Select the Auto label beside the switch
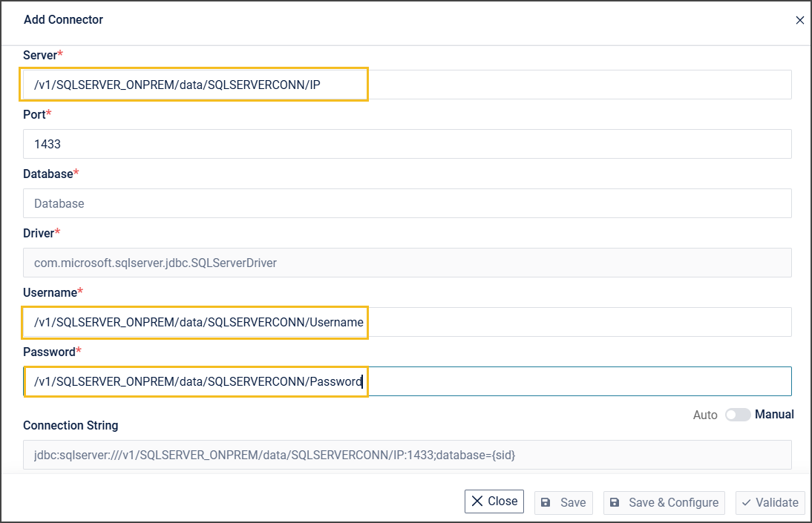This screenshot has height=523, width=812. [705, 415]
